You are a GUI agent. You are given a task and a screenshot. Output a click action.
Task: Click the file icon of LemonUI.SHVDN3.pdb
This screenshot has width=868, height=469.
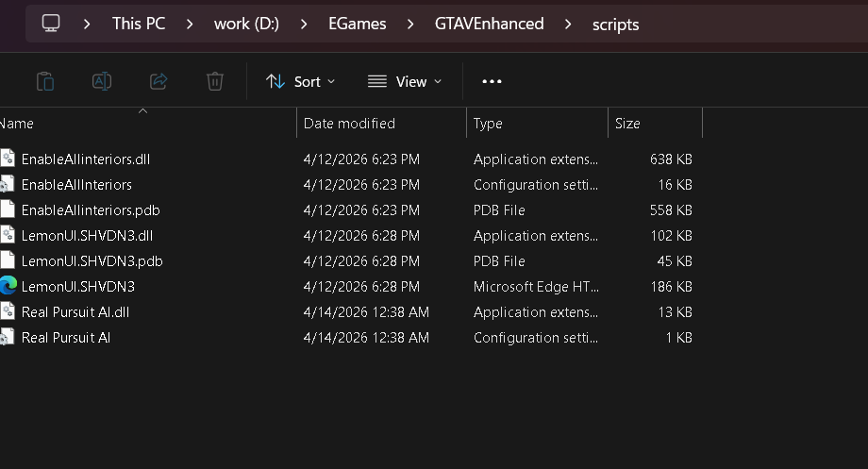8,260
